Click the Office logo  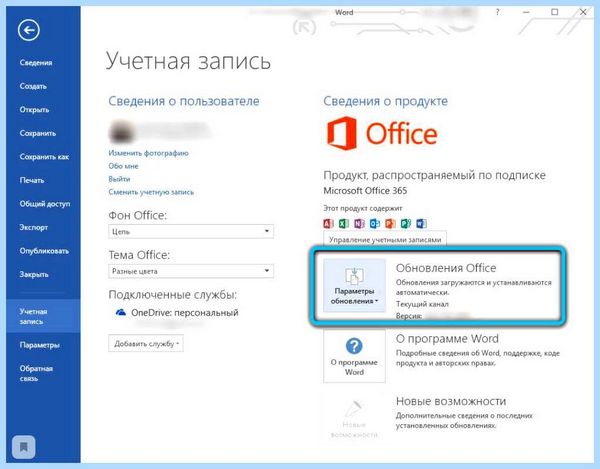point(382,134)
